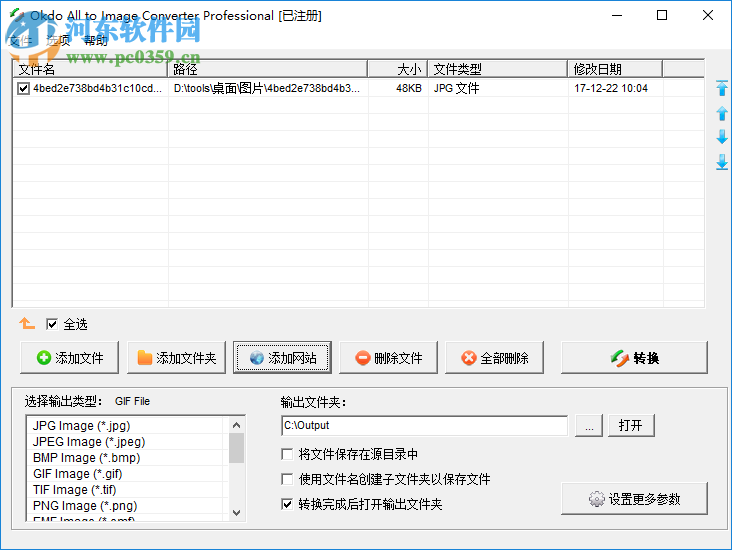The image size is (732, 550).
Task: Sort by 文件名 column header
Action: [x=90, y=69]
